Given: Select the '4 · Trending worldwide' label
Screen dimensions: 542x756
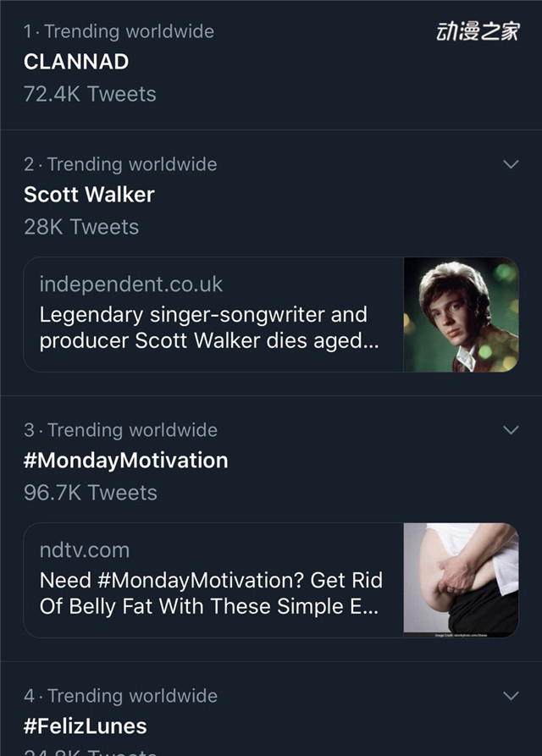Looking at the screenshot, I should pyautogui.click(x=120, y=696).
